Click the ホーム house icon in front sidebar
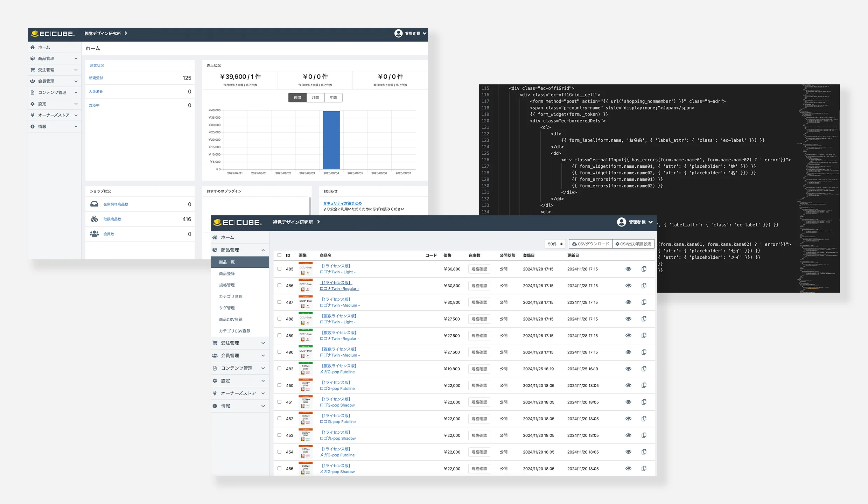 coord(215,237)
